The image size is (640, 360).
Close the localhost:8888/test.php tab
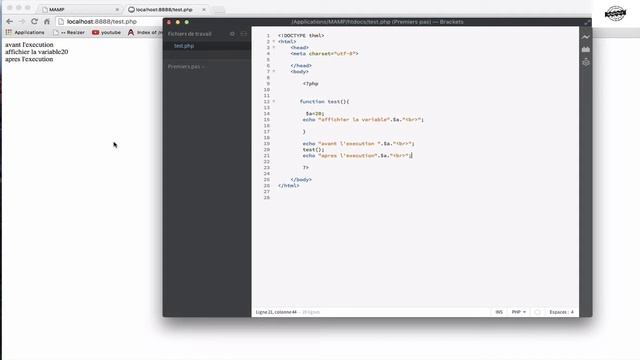204,9
